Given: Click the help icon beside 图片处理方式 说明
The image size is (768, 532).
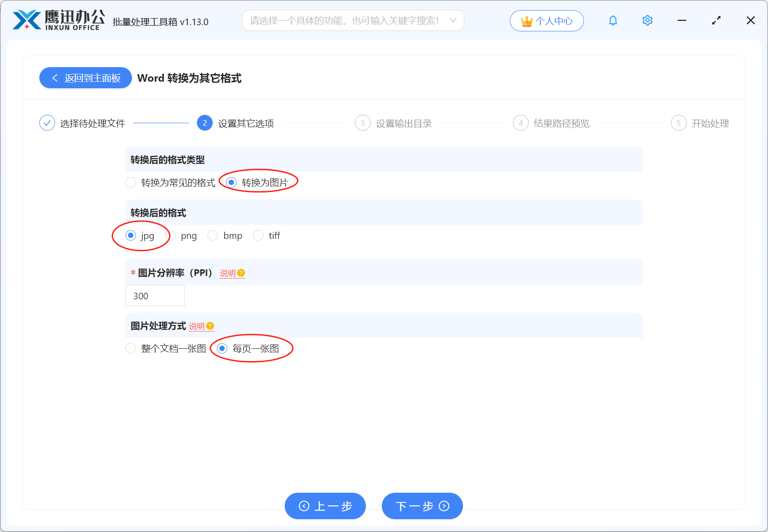Looking at the screenshot, I should [x=211, y=326].
